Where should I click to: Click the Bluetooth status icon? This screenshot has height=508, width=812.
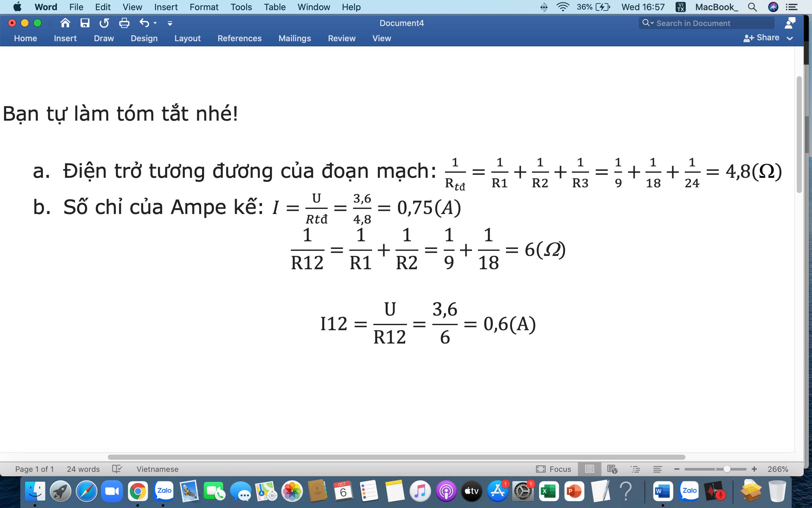click(x=544, y=7)
